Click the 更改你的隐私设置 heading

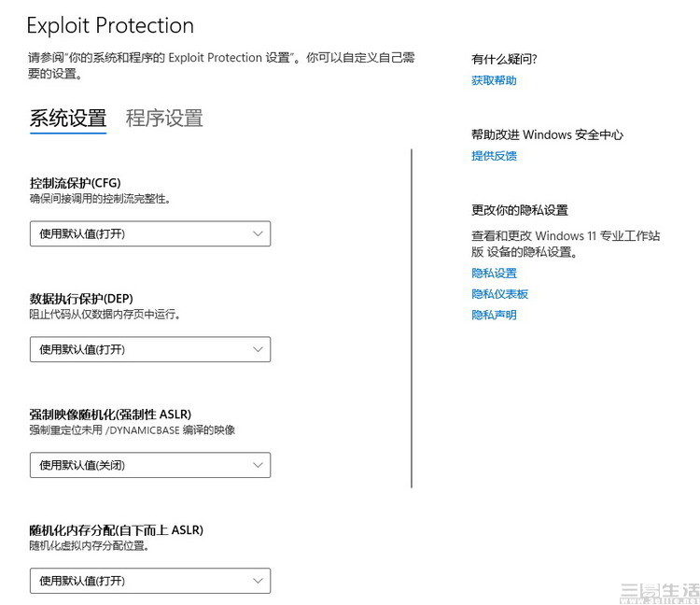(519, 210)
